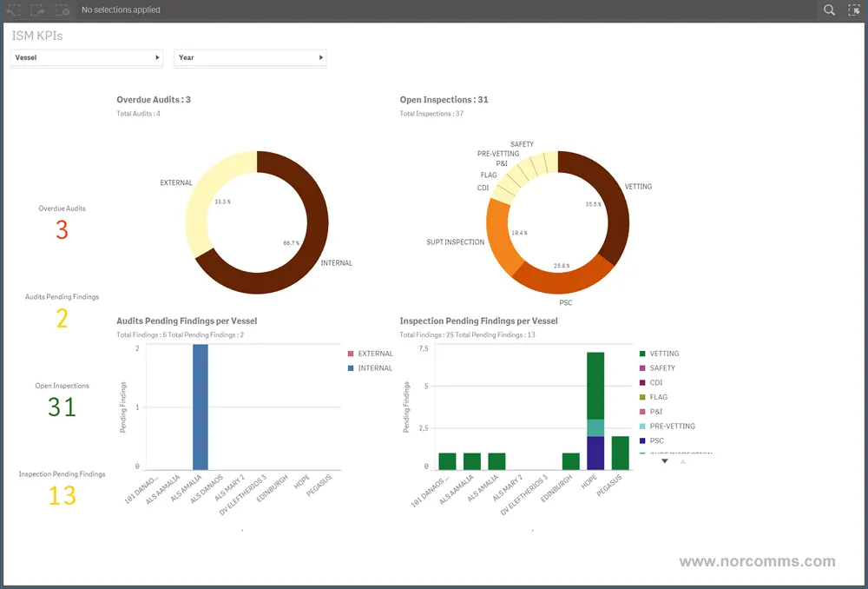Open the Vessel filter dropdown
This screenshot has height=589, width=868.
[x=86, y=57]
